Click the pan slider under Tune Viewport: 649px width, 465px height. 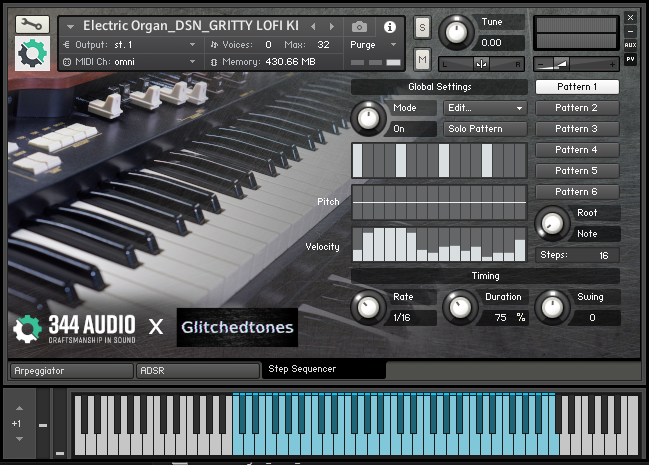pyautogui.click(x=482, y=63)
